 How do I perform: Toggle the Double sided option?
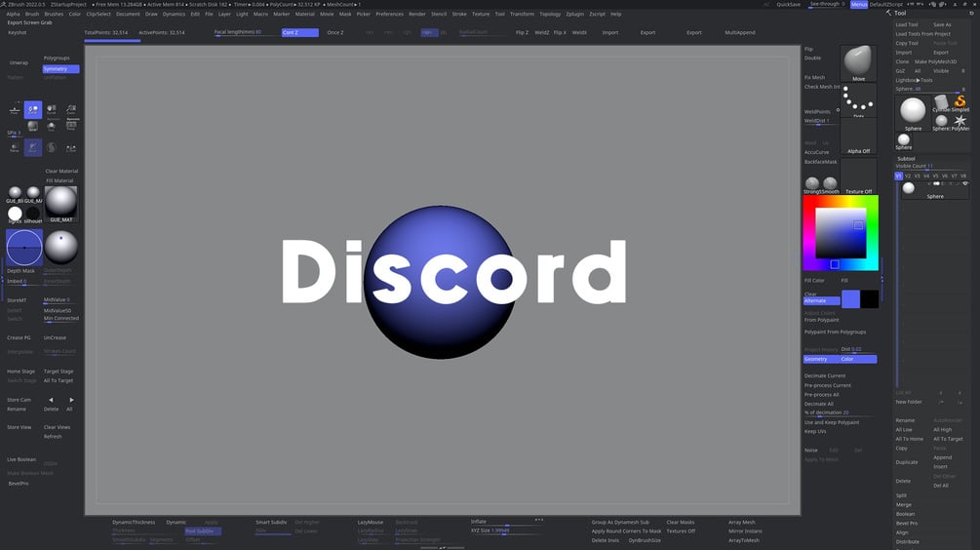click(x=812, y=59)
